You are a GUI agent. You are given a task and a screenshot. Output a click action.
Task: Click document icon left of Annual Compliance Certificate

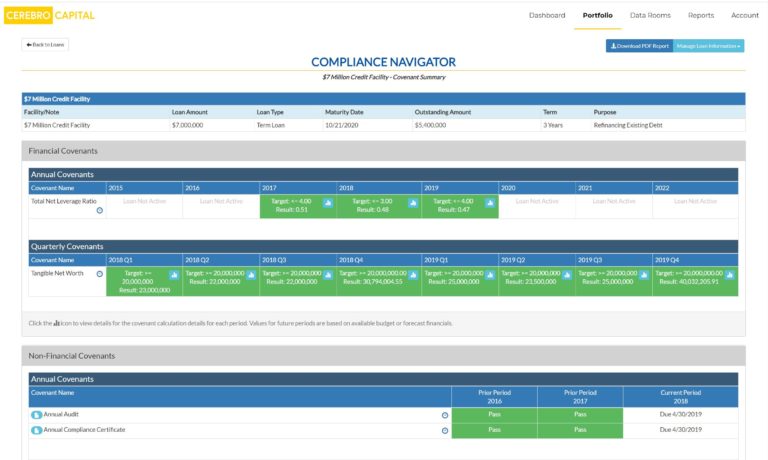[36, 431]
